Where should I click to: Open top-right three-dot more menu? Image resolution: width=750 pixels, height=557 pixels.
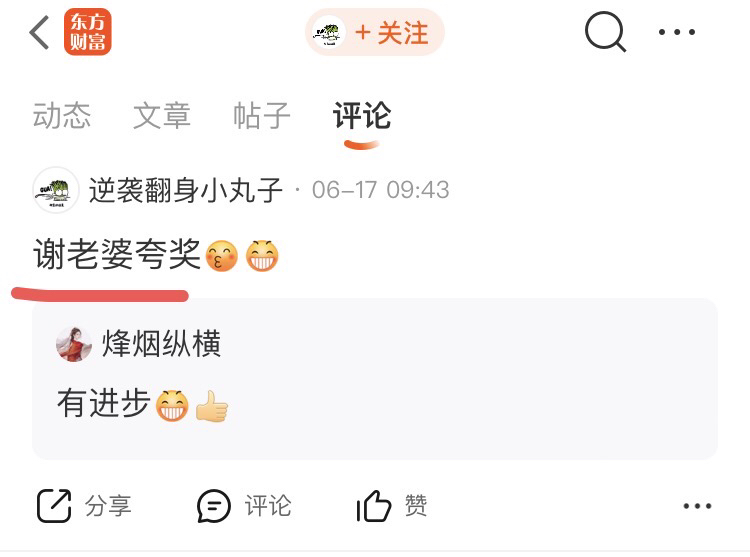[x=677, y=32]
